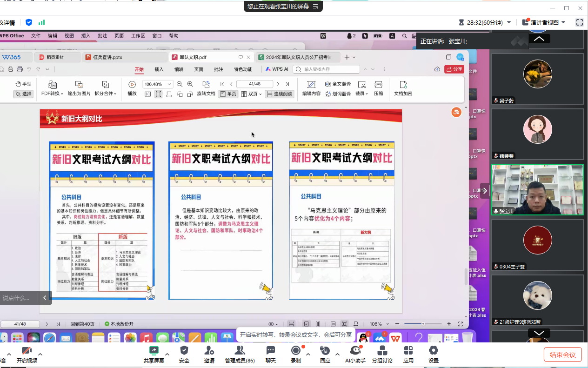Screen dimensions: 588x368
Task: Click the document vertical scrollbar thumb
Action: [466, 277]
